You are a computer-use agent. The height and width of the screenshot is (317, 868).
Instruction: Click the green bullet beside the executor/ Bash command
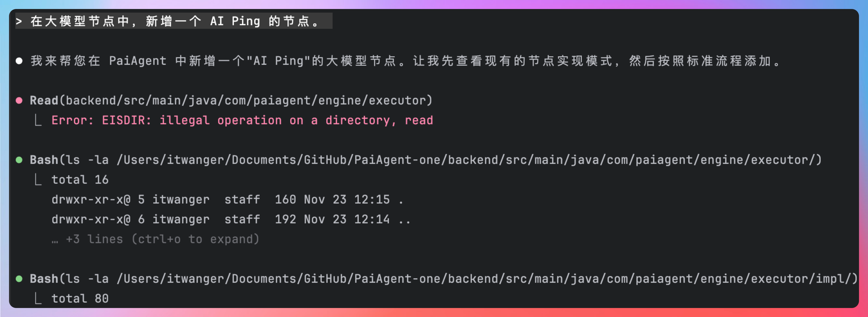point(19,160)
